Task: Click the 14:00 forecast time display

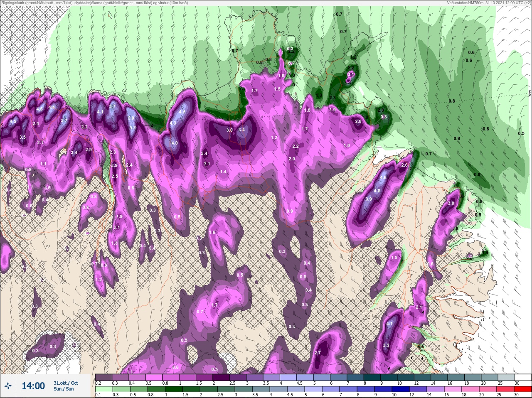Action: (x=33, y=386)
